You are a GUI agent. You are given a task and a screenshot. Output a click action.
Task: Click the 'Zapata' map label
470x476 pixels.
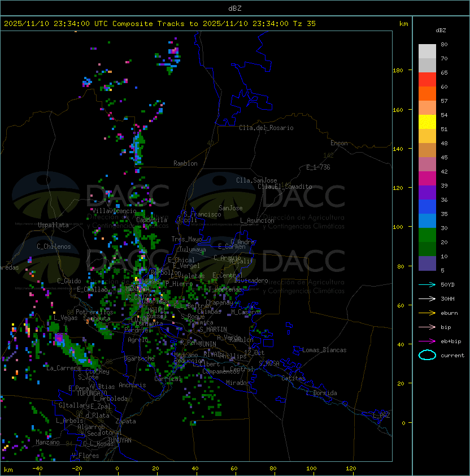pos(125,421)
